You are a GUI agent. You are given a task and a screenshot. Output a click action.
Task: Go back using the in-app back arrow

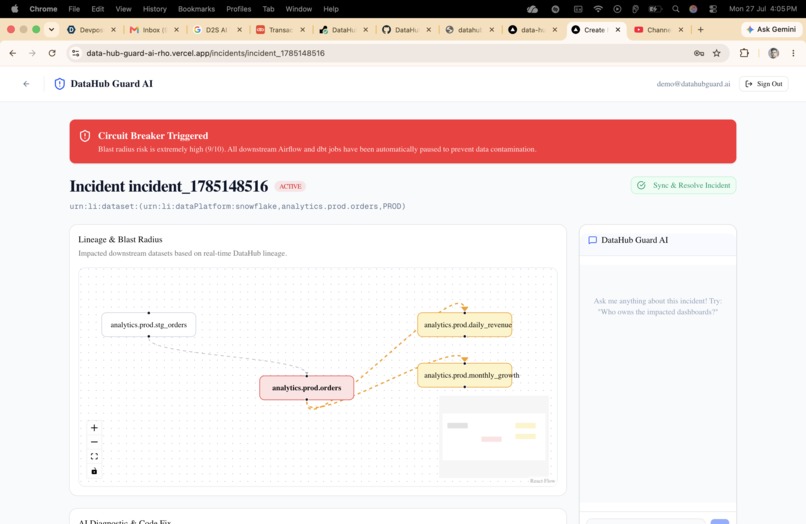(26, 84)
